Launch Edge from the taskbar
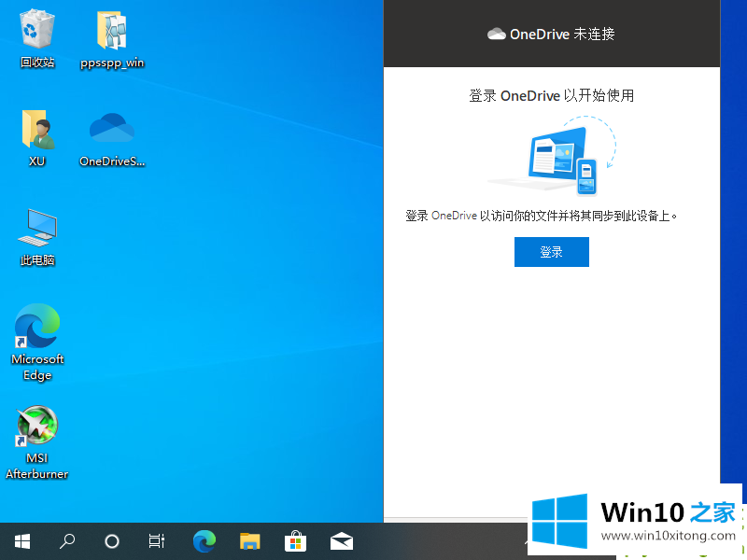Image resolution: width=747 pixels, height=560 pixels. (x=204, y=541)
